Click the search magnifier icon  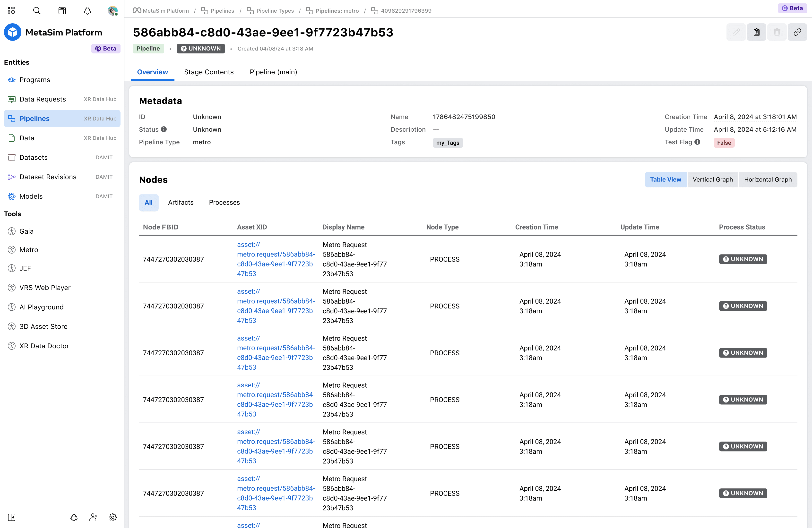[37, 11]
